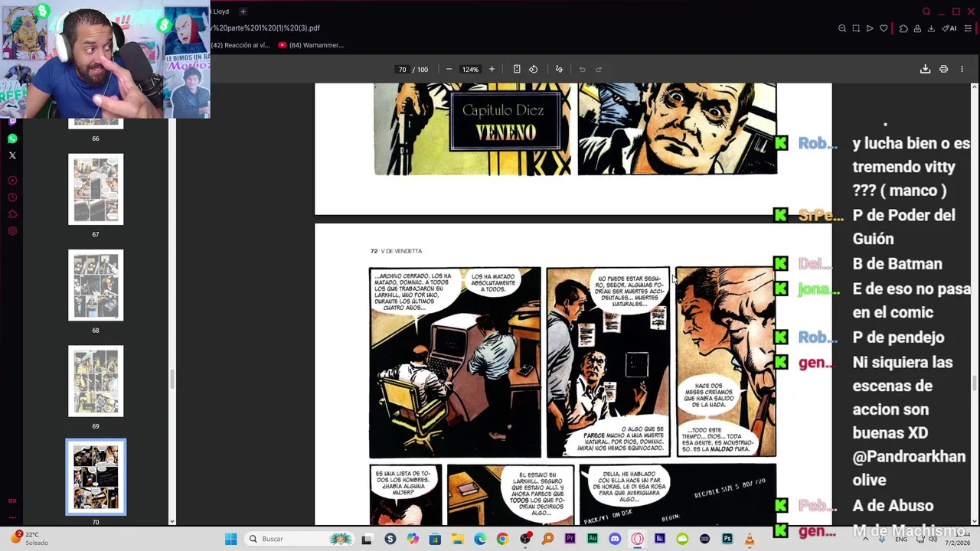This screenshot has width=980, height=551.
Task: Select page 70 thumbnail
Action: tap(96, 477)
